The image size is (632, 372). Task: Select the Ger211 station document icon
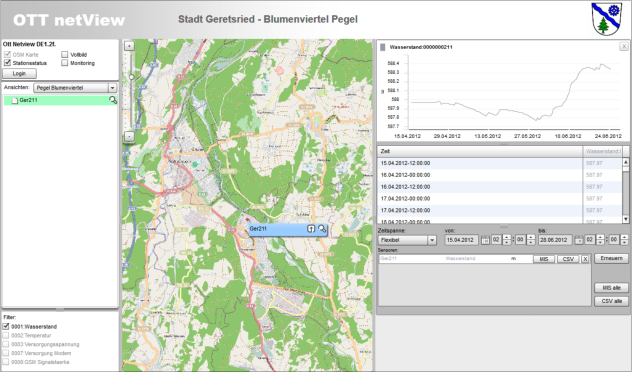coord(15,100)
